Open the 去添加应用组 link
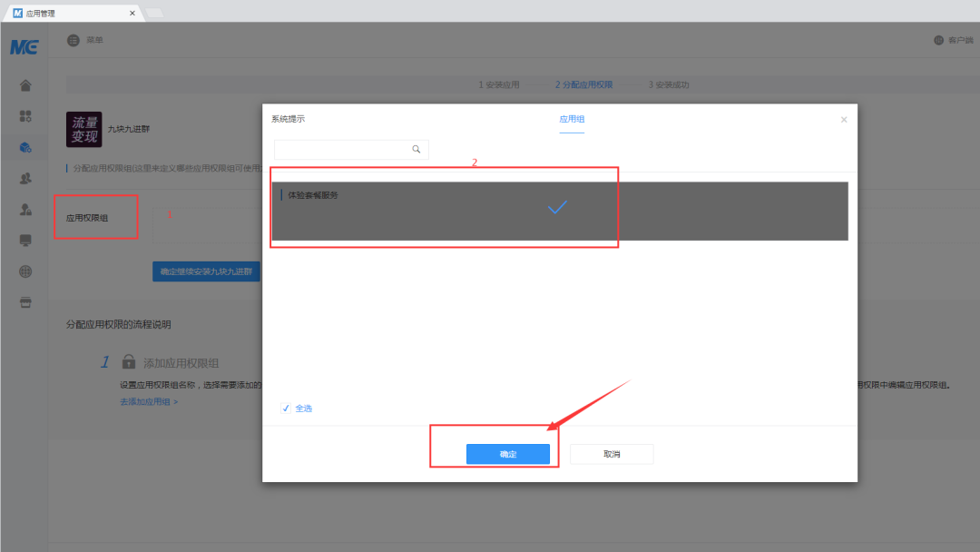The image size is (980, 552). coord(149,401)
